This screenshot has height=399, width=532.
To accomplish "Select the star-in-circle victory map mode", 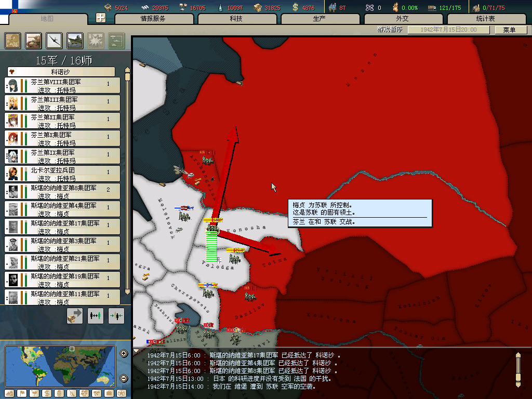I will click(122, 394).
